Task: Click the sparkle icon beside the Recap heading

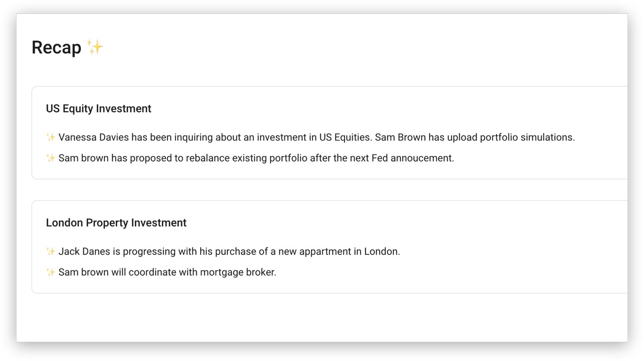Action: [95, 47]
